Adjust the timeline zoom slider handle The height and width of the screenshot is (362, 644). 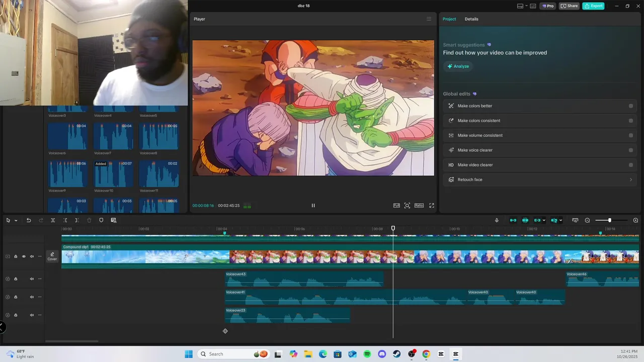point(609,220)
